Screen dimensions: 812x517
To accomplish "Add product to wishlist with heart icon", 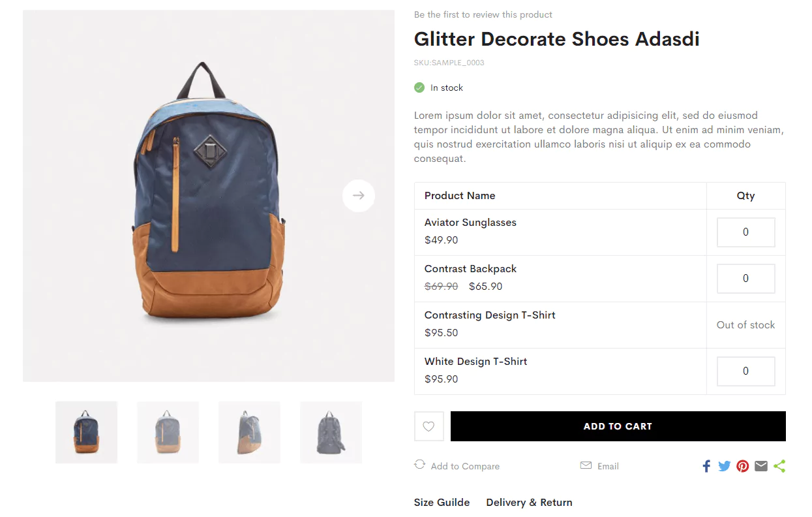I will click(x=429, y=426).
